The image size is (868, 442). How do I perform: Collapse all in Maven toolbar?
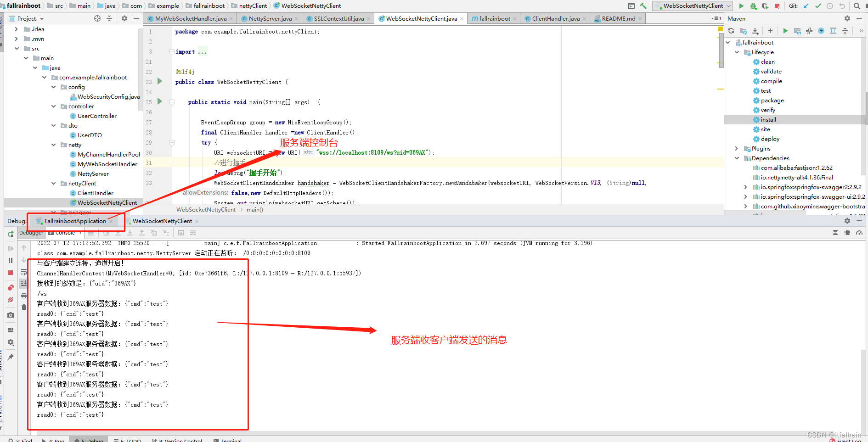pyautogui.click(x=845, y=31)
